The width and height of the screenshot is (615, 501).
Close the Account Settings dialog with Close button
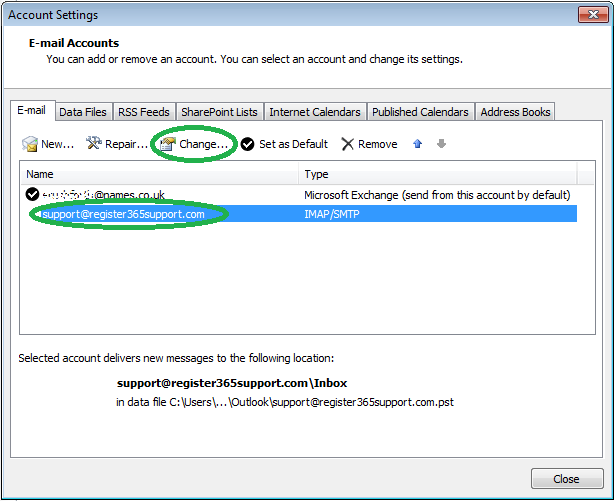coord(567,479)
